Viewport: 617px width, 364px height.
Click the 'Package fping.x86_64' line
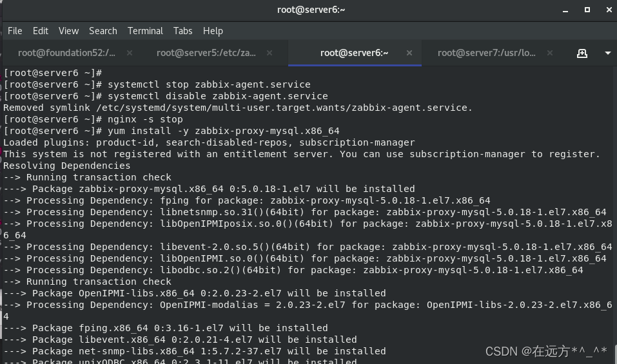coord(166,328)
